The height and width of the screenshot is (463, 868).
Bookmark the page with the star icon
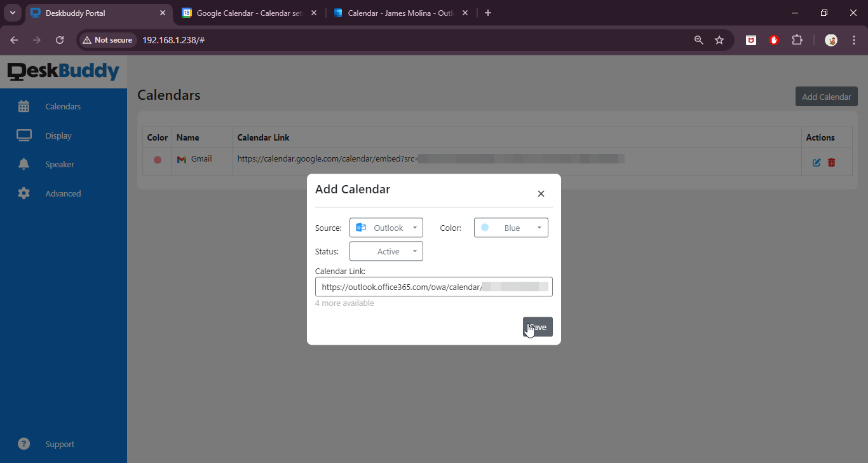pyautogui.click(x=719, y=39)
